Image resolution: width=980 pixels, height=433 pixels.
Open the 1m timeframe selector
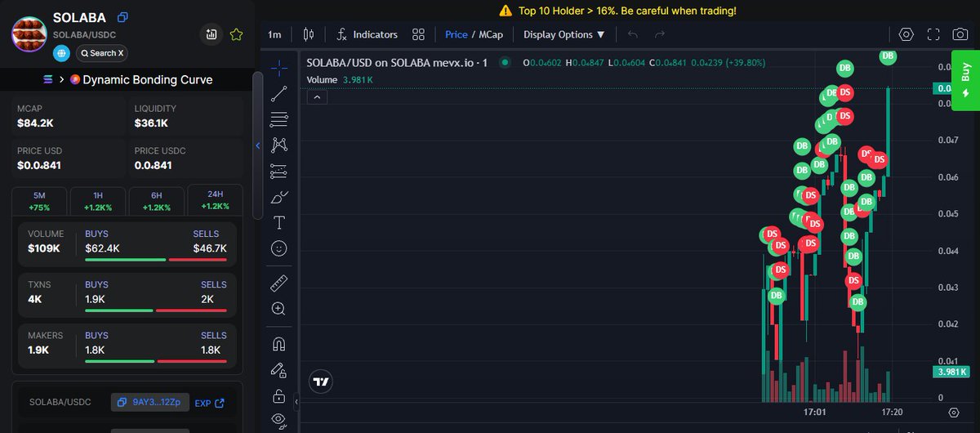point(274,34)
